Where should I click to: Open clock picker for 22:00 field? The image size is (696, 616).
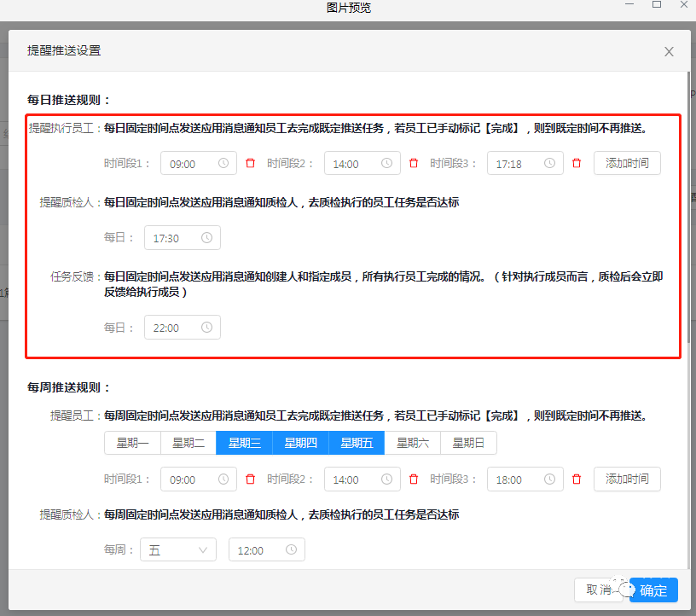[x=207, y=328]
